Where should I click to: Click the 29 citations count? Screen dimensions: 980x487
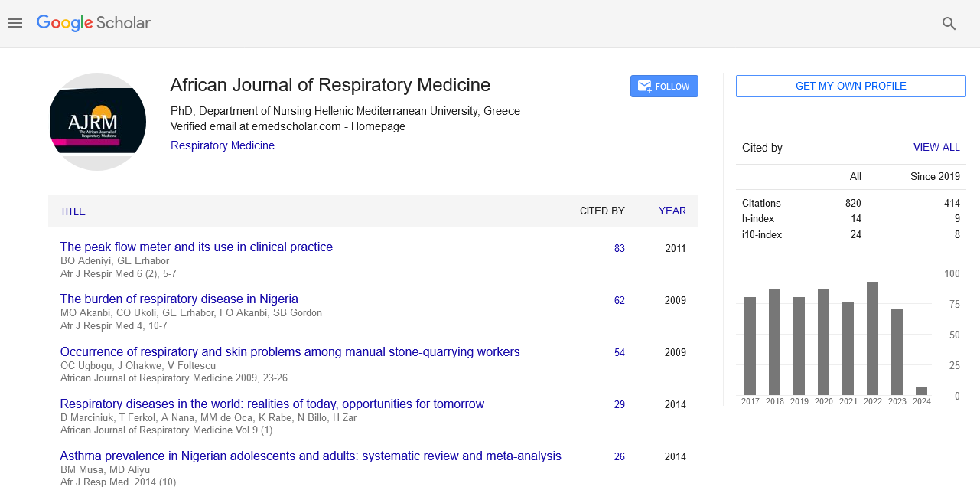(620, 404)
